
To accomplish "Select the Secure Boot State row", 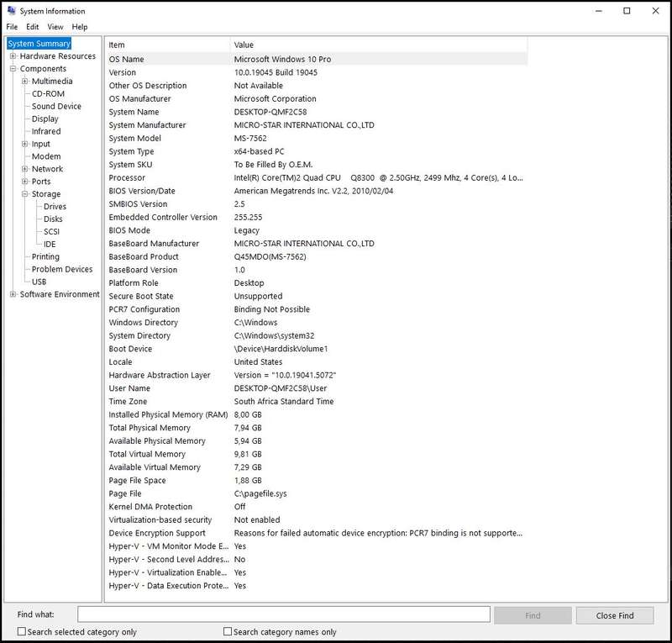I will coord(317,296).
